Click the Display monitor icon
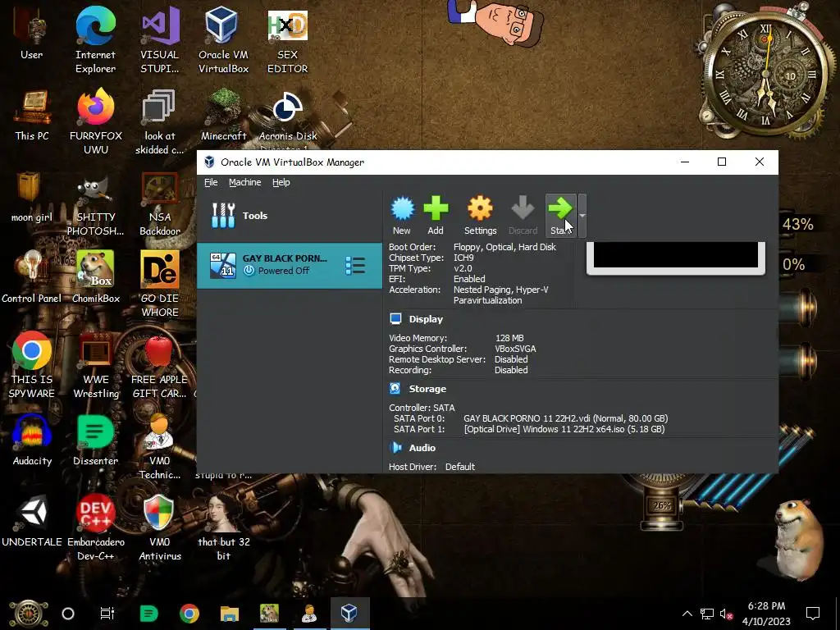 (396, 319)
